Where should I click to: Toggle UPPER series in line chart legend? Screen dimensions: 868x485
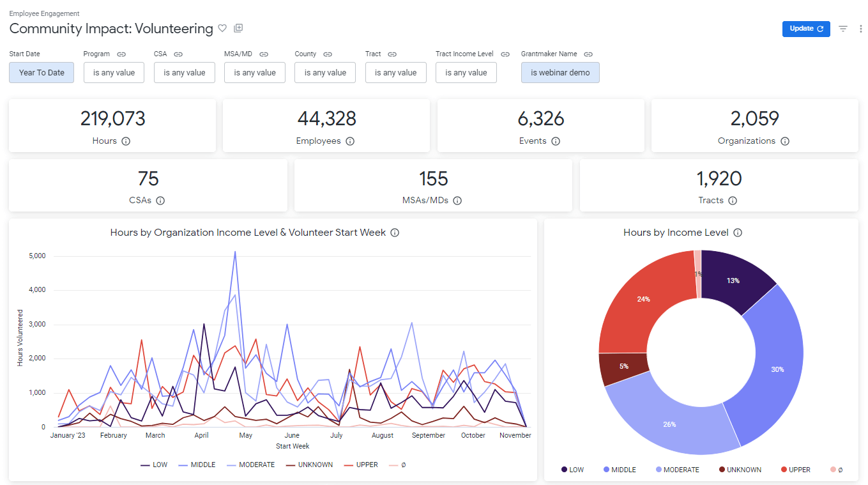[361, 465]
